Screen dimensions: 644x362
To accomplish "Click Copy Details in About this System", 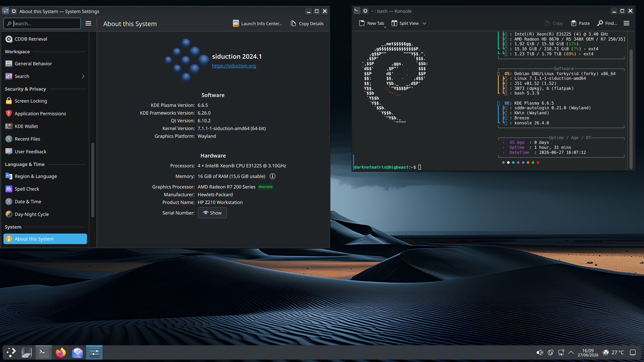I will 307,24.
